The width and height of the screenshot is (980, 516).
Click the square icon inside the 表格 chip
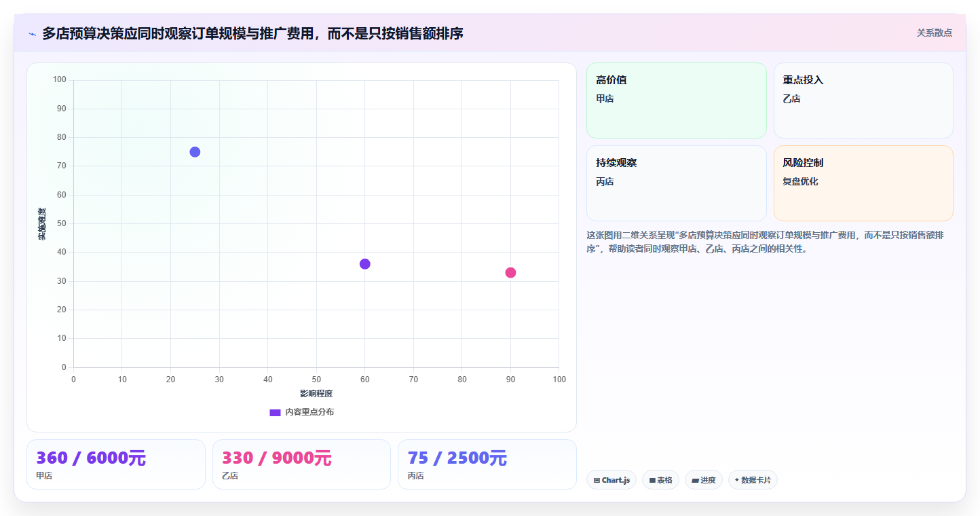(x=652, y=480)
